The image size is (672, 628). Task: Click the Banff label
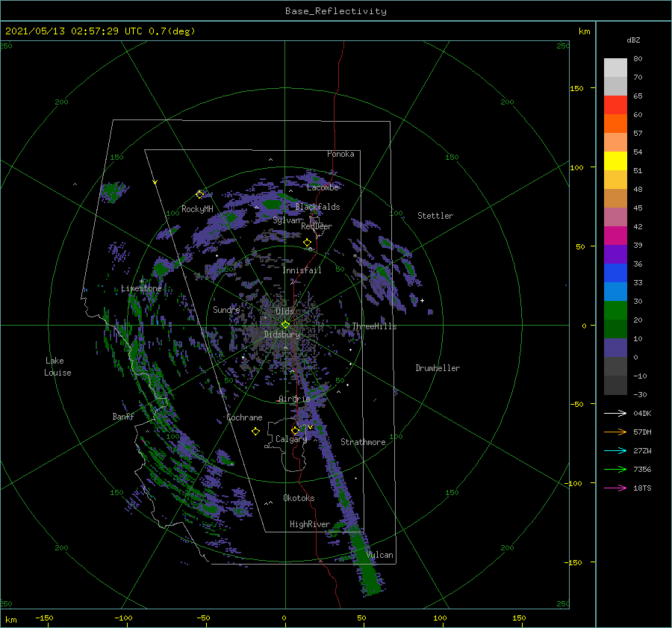click(123, 416)
